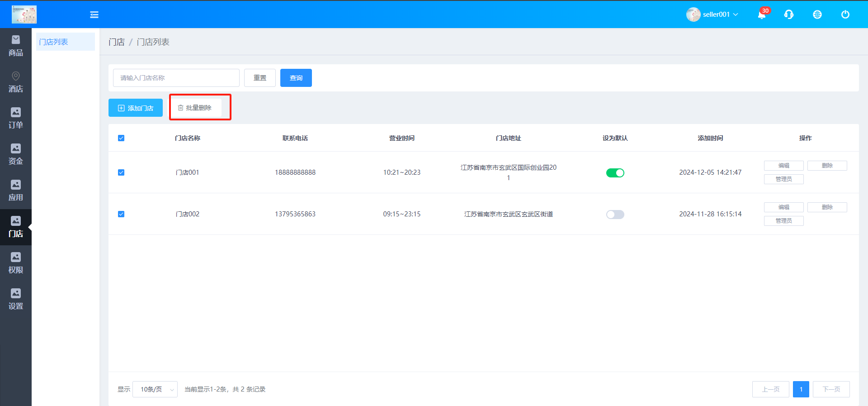
Task: Open the 权限 sidebar section
Action: click(x=16, y=263)
